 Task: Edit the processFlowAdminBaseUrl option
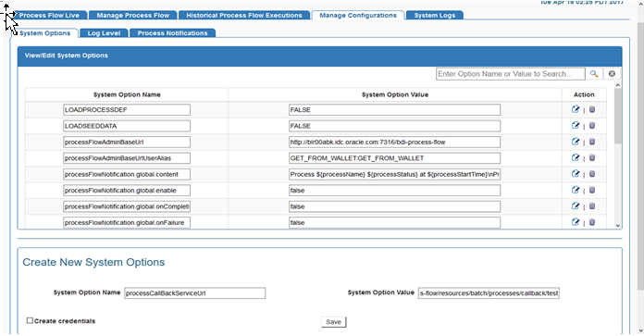point(576,142)
